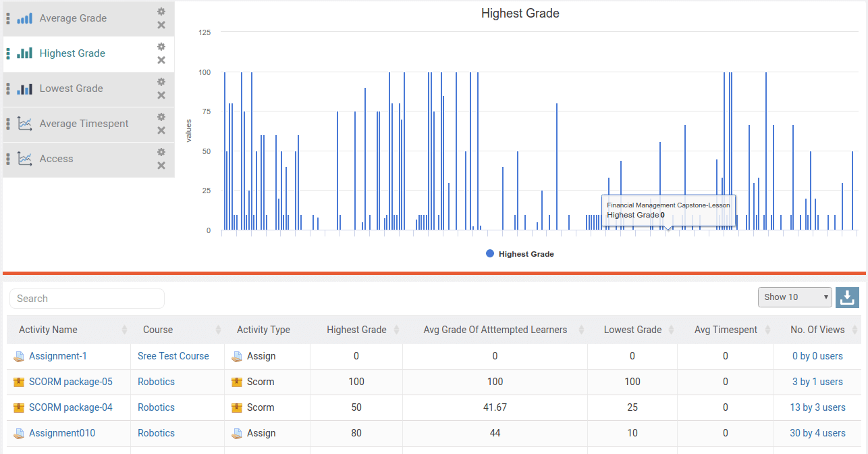The width and height of the screenshot is (868, 454).
Task: Open the Sree Test Course link
Action: [x=173, y=356]
